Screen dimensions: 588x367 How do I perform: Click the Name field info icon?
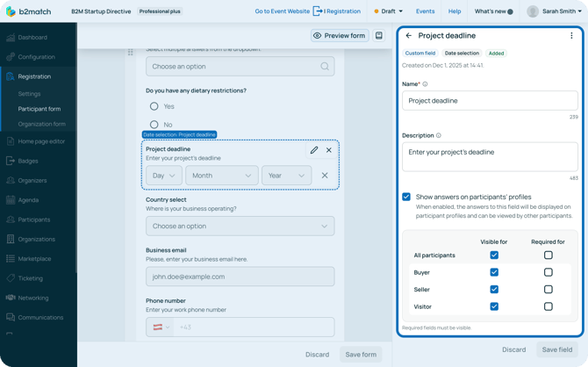[426, 84]
